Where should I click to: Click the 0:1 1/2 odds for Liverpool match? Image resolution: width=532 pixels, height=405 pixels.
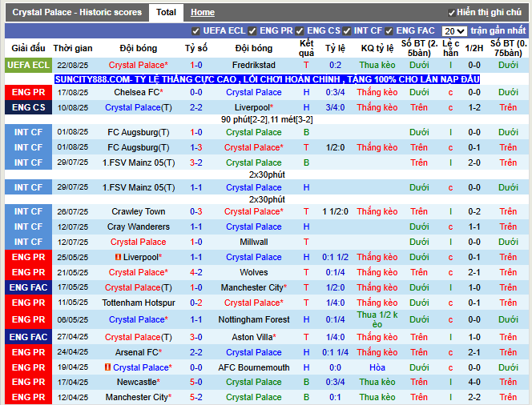[x=335, y=257]
